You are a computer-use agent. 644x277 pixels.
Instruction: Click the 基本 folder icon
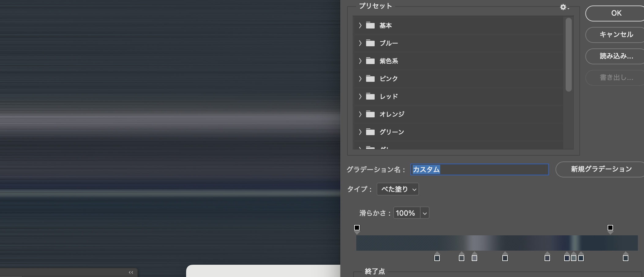click(370, 25)
